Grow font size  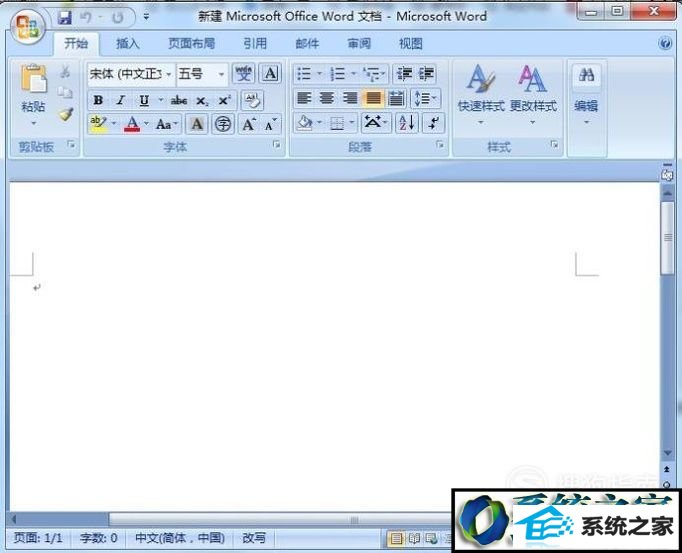[x=249, y=124]
